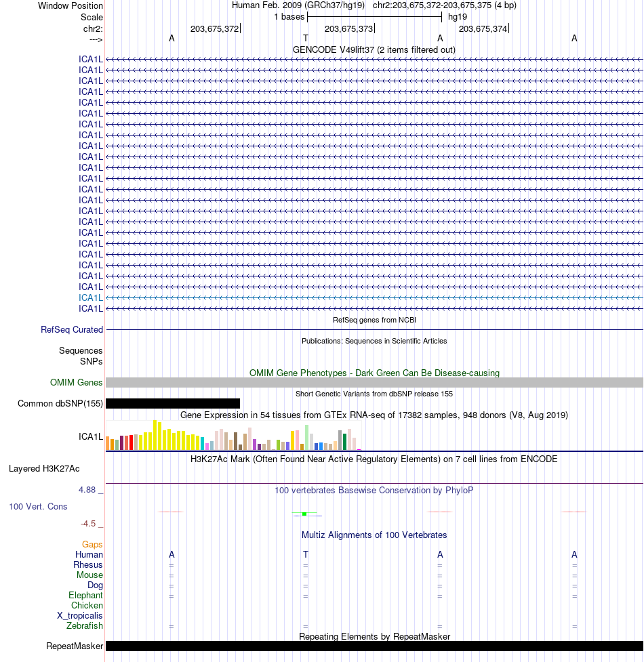Click the Zebrafish alignment row label
This screenshot has height=662, width=644.
coord(85,625)
